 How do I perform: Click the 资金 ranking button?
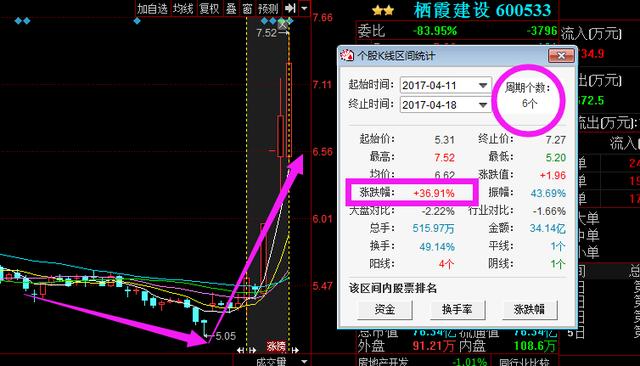[x=385, y=310]
